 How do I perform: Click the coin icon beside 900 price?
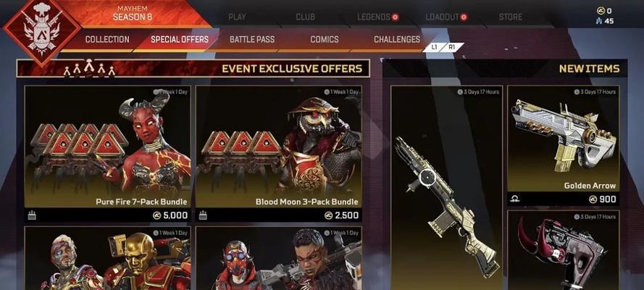[x=593, y=199]
